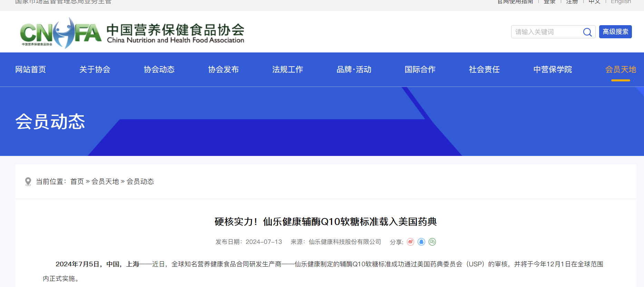Image resolution: width=644 pixels, height=287 pixels.
Task: Click the 会员天地 active tab
Action: (621, 70)
